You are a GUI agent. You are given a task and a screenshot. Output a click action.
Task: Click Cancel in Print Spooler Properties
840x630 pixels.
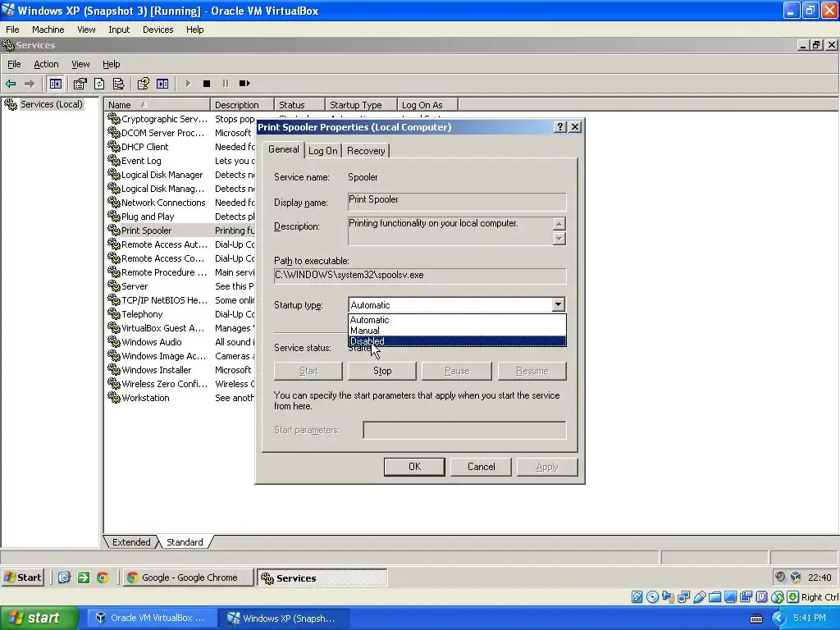(481, 467)
